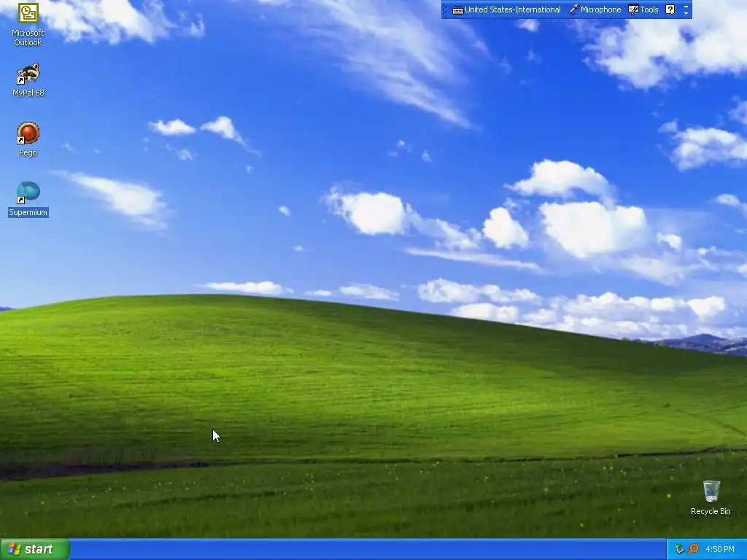Open the language bar Options arrow
Image resolution: width=747 pixels, height=560 pixels.
pos(686,13)
